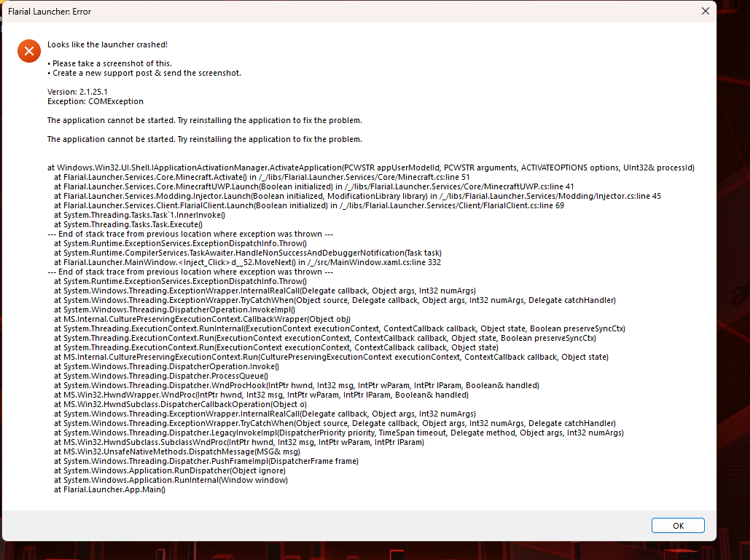The image size is (750, 560).
Task: Click the FlarialClient.Launch line 69 entry
Action: pos(309,205)
